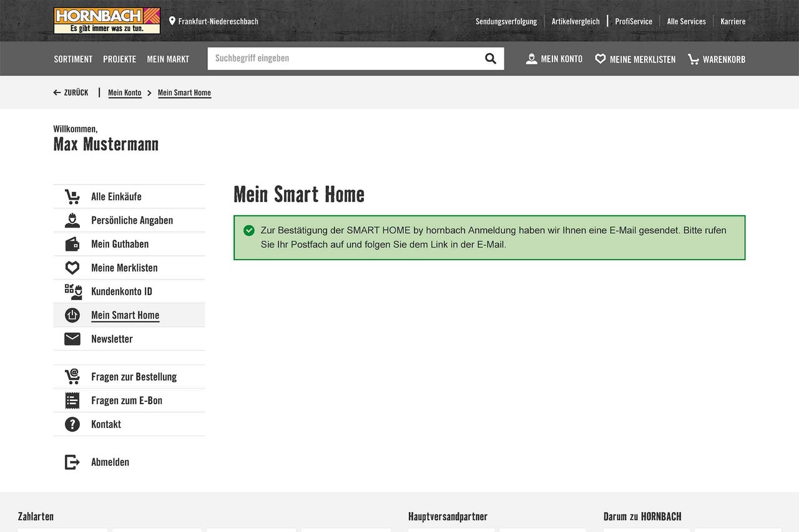Select the Frankfurt-Niedereschbach store label
This screenshot has height=532, width=799.
(x=218, y=21)
